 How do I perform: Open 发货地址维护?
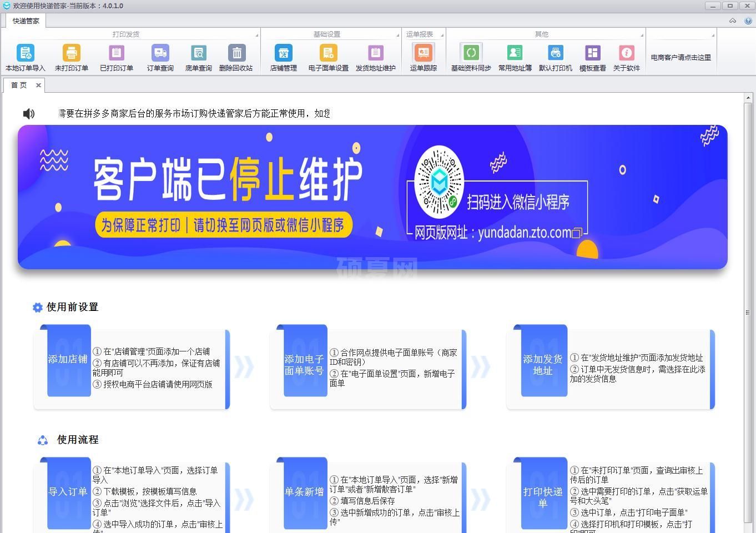point(376,58)
